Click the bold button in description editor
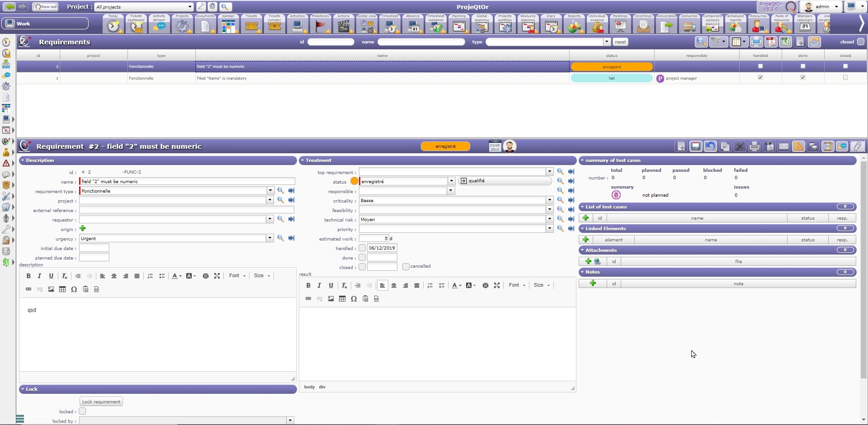The width and height of the screenshot is (868, 425). click(28, 276)
